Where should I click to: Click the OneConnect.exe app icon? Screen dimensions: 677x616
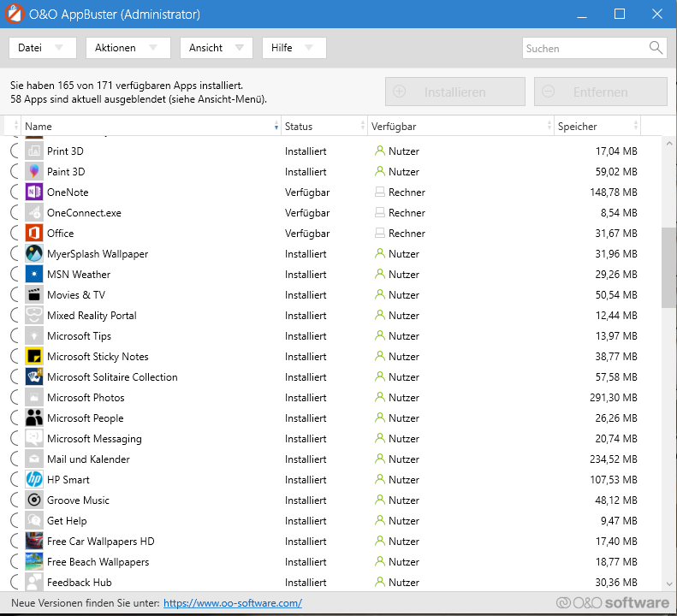click(x=34, y=213)
